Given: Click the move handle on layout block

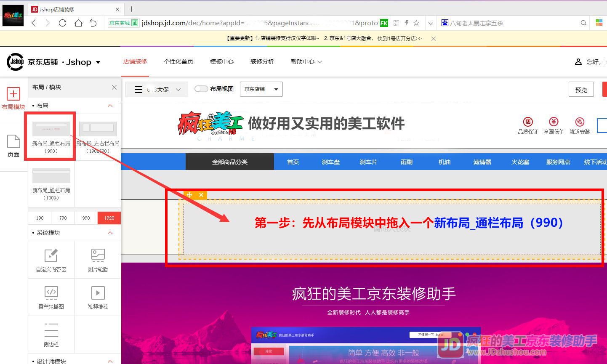Looking at the screenshot, I should 189,195.
